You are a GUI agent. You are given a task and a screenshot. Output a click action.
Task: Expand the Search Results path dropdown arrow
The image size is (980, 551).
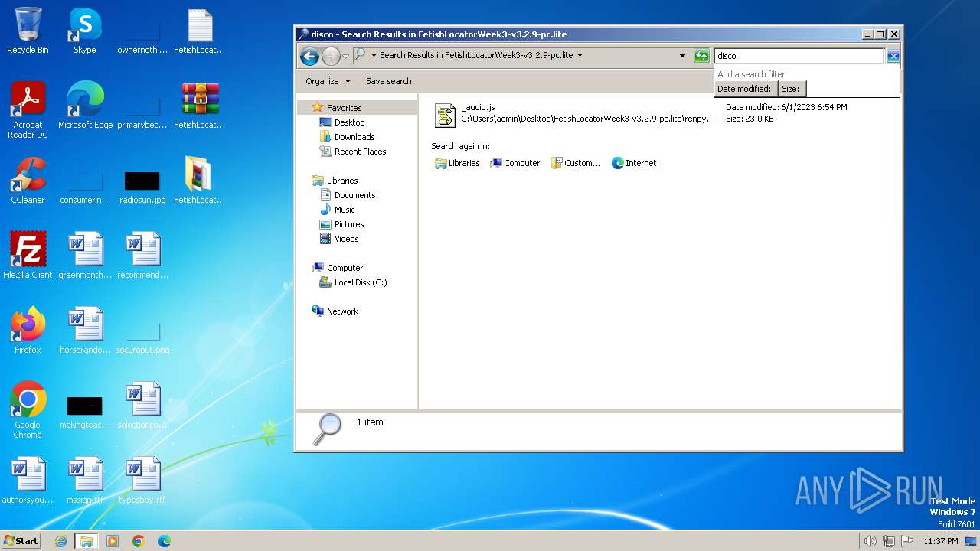coord(580,56)
